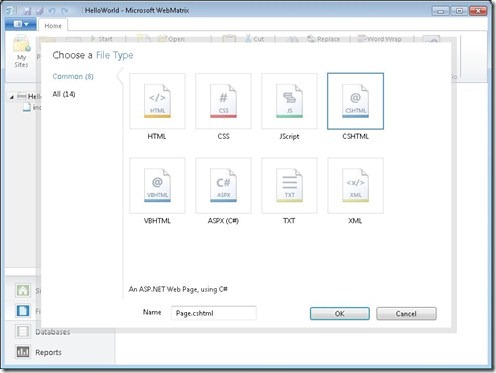Choose the ASPX (C#) file type icon
Viewport: 496px width, 373px height.
click(223, 185)
